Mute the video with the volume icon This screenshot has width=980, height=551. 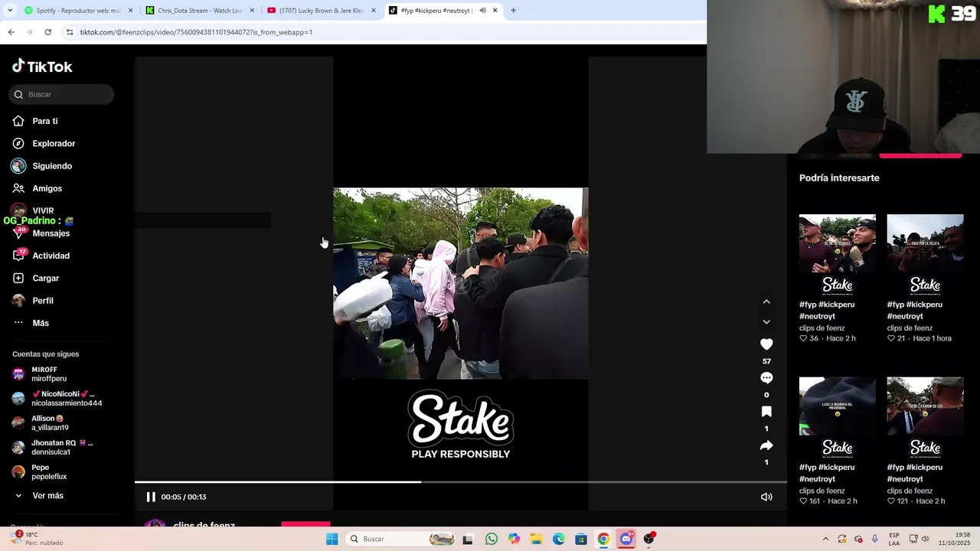[766, 497]
